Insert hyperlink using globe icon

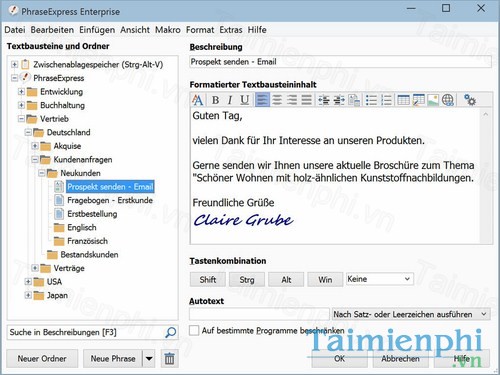(x=448, y=100)
